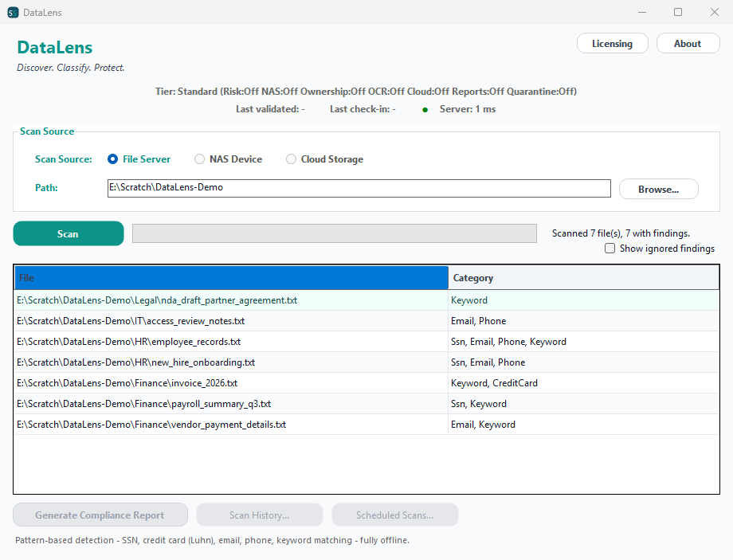Browse for a scan folder
This screenshot has width=733, height=560.
(659, 190)
